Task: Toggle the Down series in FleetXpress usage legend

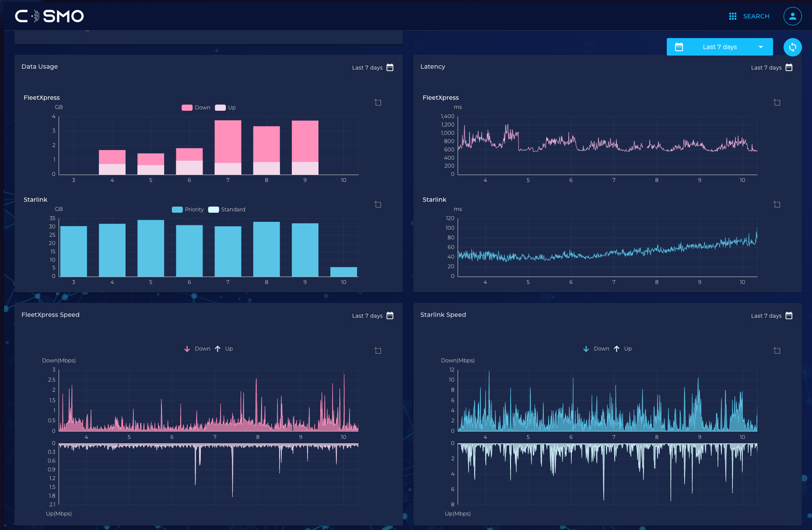Action: coord(196,108)
